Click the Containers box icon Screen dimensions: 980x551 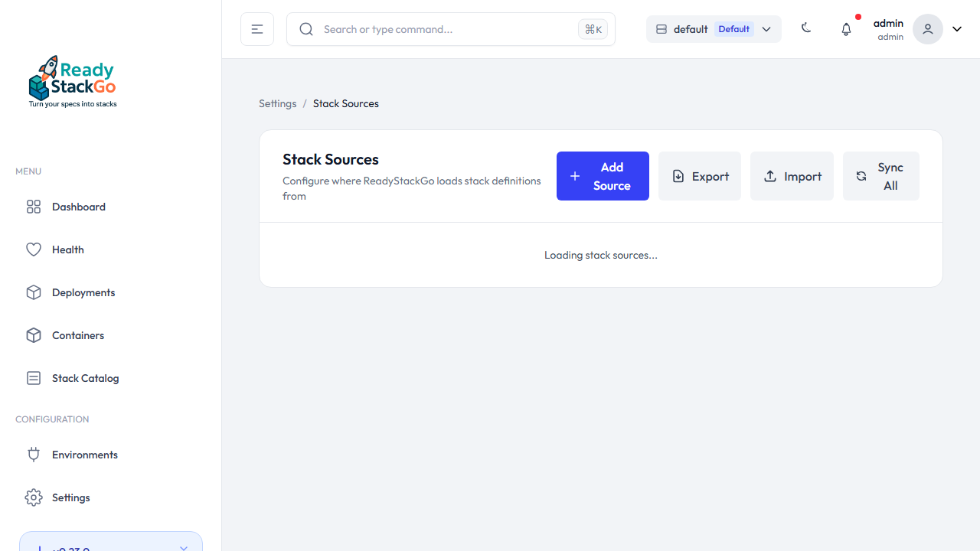click(x=34, y=335)
